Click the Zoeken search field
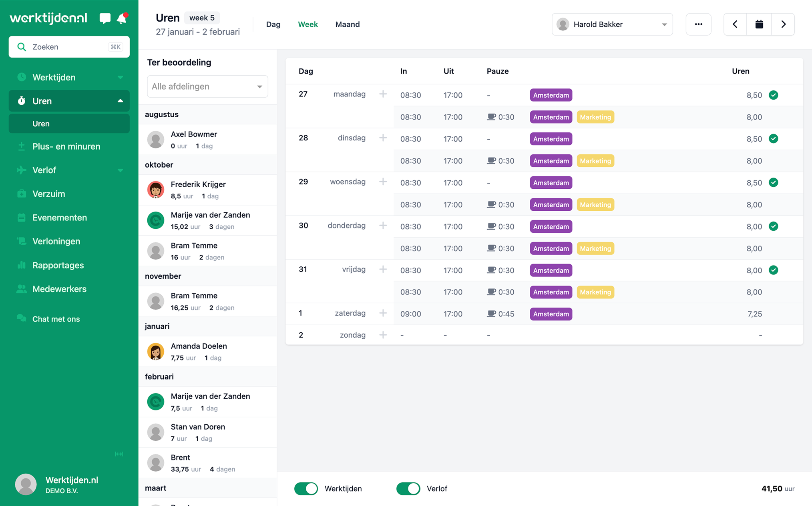The image size is (812, 506). (x=69, y=47)
